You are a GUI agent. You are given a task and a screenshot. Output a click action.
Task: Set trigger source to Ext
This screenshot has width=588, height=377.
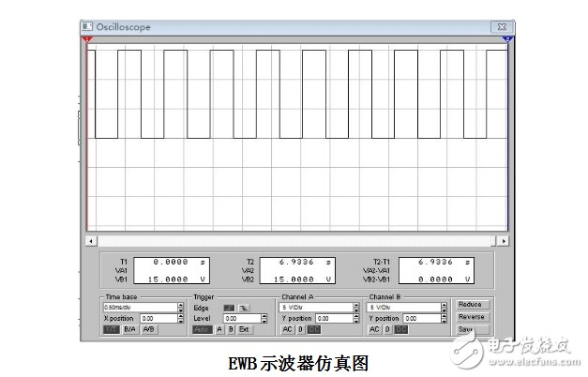(246, 329)
